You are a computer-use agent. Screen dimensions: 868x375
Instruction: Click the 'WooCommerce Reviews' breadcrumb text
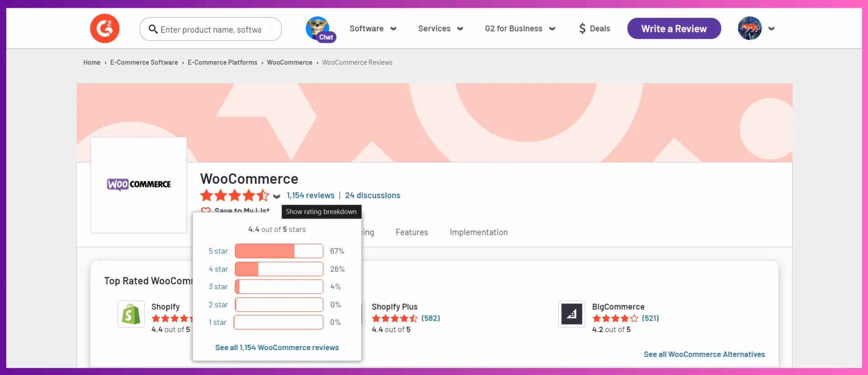click(357, 62)
